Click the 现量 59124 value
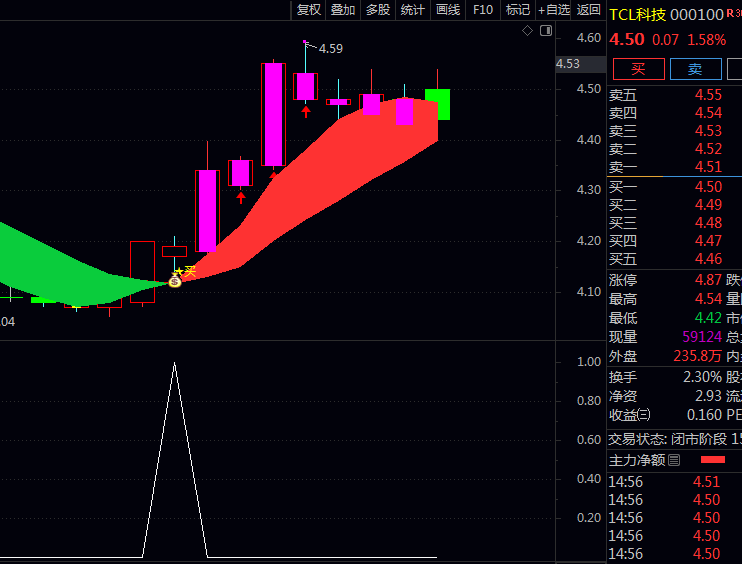Image resolution: width=742 pixels, height=564 pixels. 702,337
